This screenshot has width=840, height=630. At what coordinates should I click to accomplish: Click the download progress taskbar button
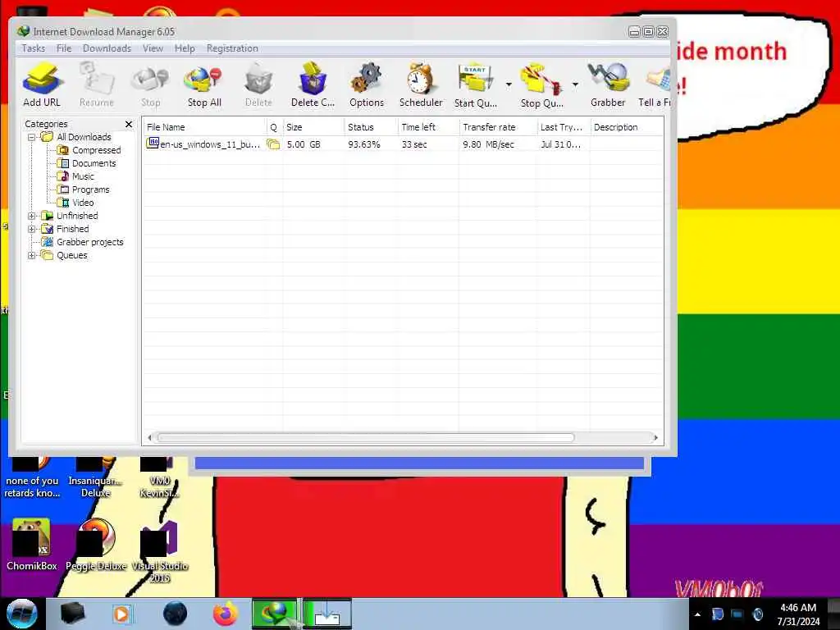pos(328,614)
